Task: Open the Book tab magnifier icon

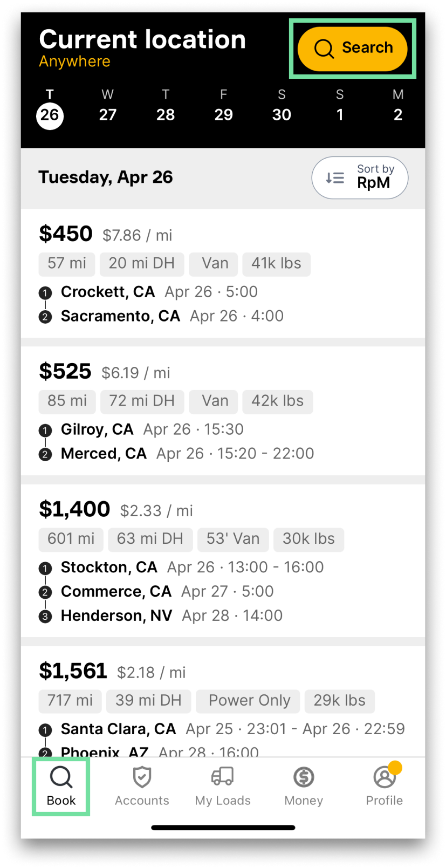Action: [61, 777]
